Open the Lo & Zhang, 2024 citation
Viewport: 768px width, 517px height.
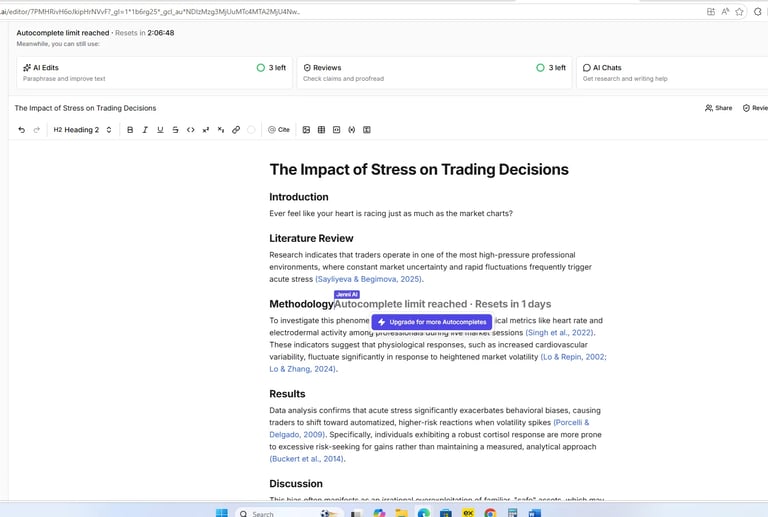[x=303, y=369]
